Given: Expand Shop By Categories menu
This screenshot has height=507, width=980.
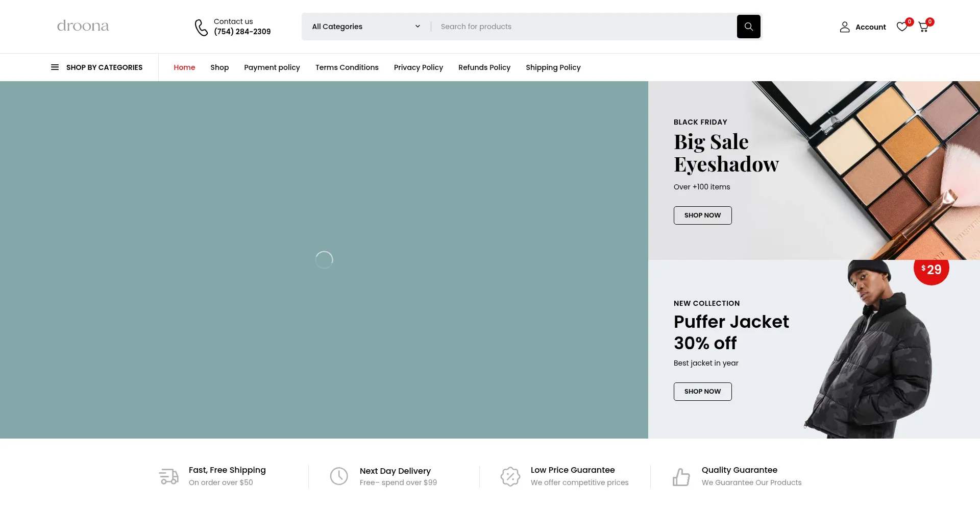Looking at the screenshot, I should click(104, 67).
